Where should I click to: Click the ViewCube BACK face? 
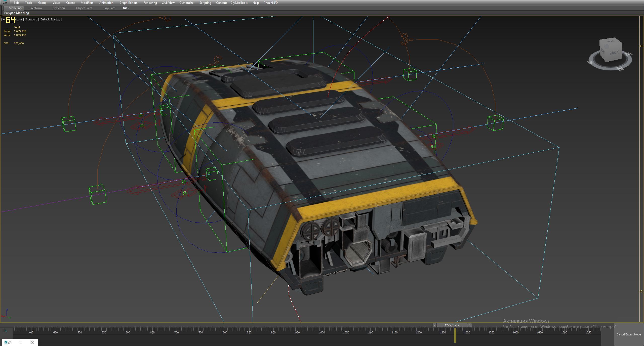[x=614, y=53]
